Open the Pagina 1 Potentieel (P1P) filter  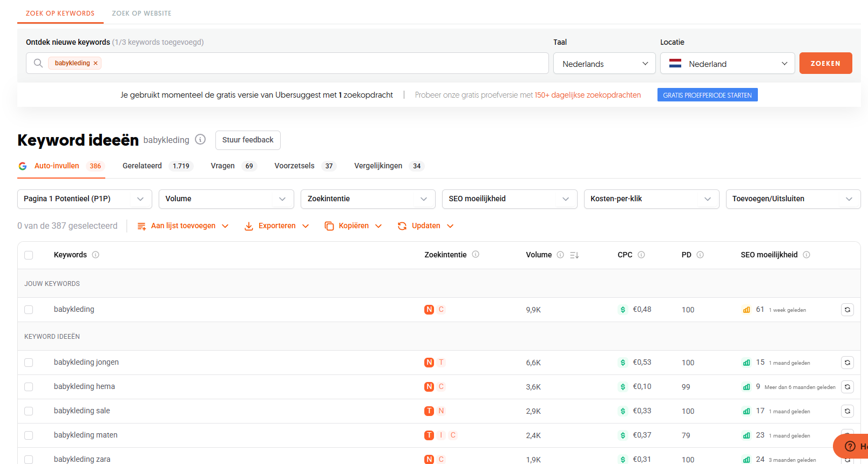(x=85, y=199)
